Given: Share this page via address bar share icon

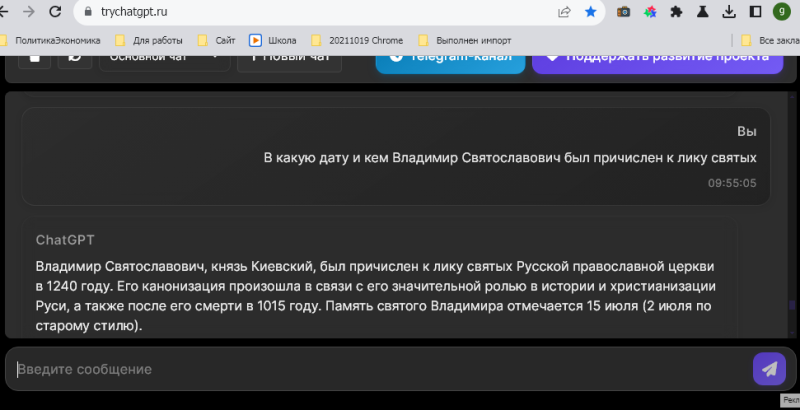Looking at the screenshot, I should (x=564, y=12).
